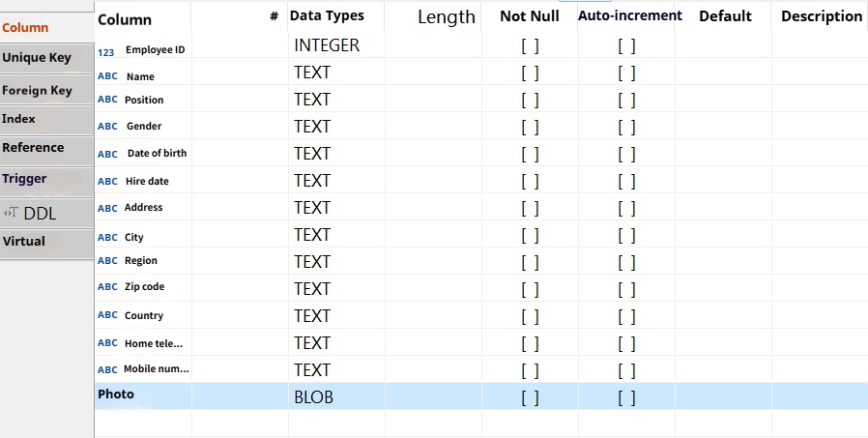Click the ABC icon beside Date of birth
The image size is (868, 438).
[108, 154]
